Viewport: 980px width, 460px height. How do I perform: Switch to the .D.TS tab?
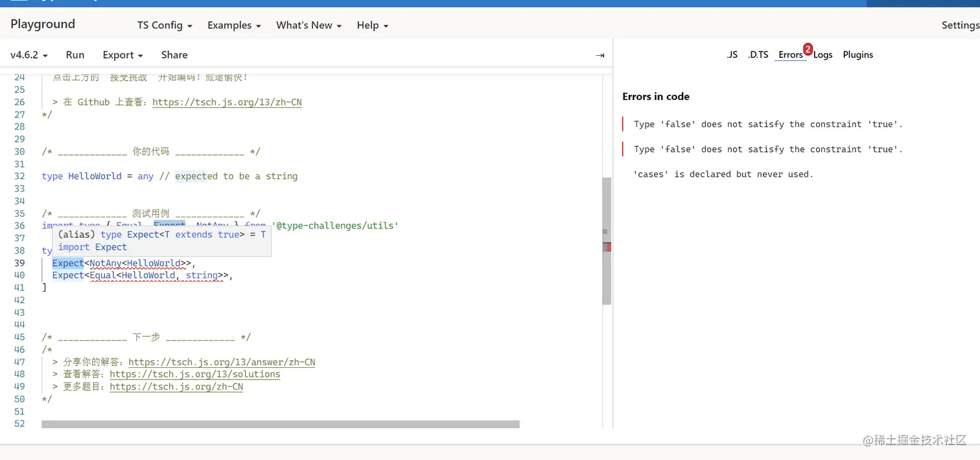(758, 54)
